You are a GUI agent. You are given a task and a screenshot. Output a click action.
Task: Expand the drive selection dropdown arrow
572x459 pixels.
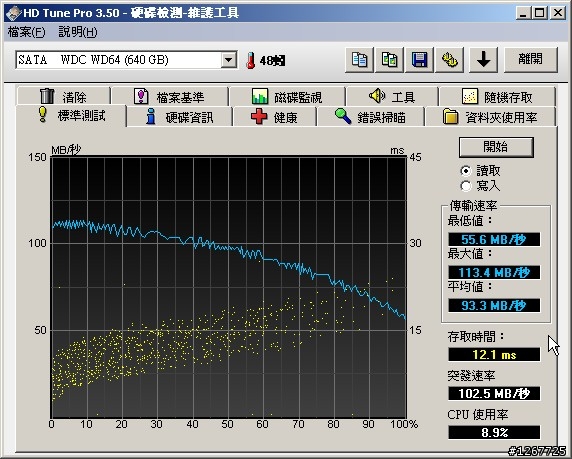[x=229, y=60]
